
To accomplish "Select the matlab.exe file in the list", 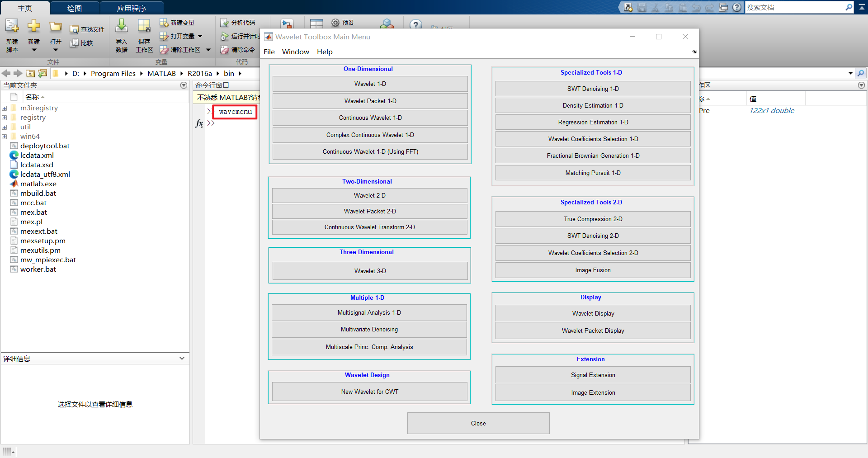I will click(x=38, y=184).
